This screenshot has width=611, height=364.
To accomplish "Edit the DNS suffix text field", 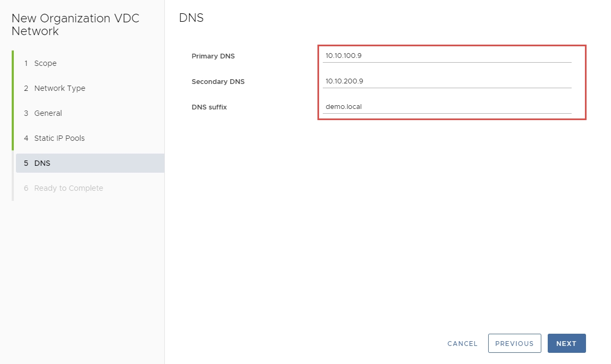I will coord(447,107).
